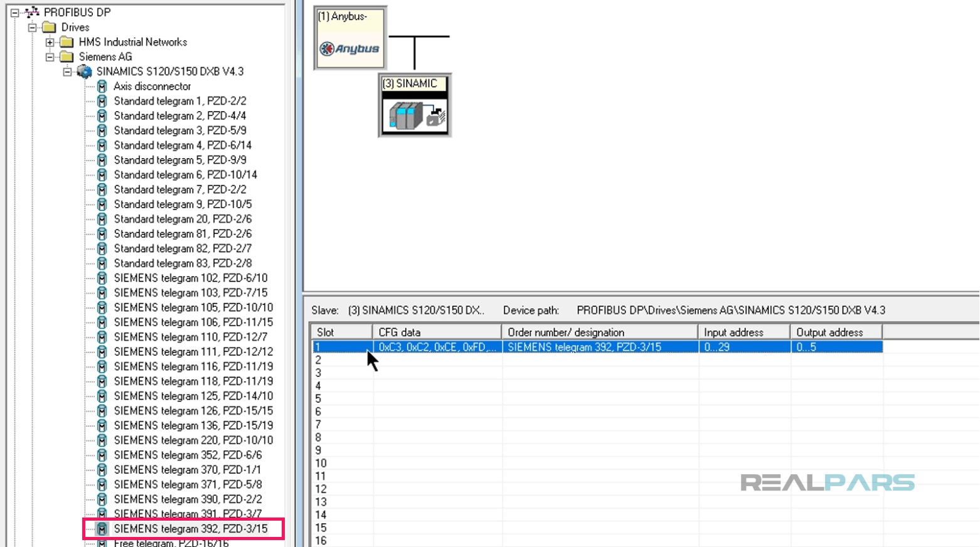Viewport: 980px width, 547px height.
Task: Click output address cell 0...5
Action: (x=836, y=347)
